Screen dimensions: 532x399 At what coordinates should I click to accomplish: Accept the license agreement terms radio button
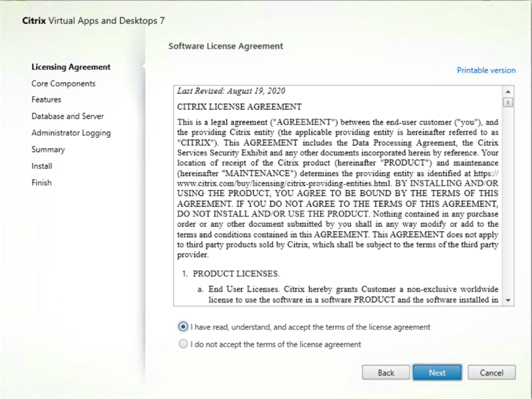[x=183, y=327]
